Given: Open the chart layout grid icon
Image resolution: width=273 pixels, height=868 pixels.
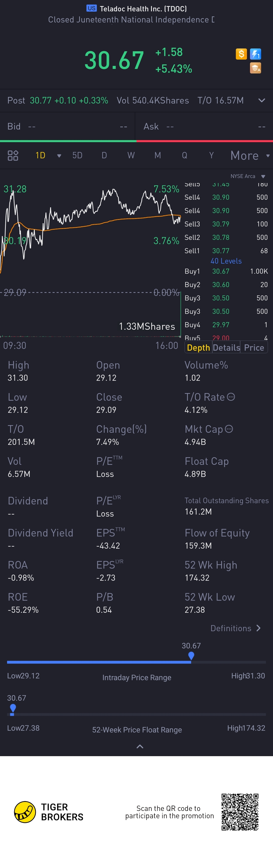Looking at the screenshot, I should point(13,155).
